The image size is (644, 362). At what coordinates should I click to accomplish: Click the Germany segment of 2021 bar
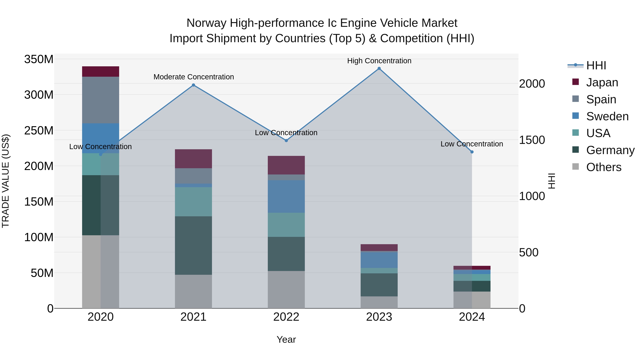pos(193,246)
